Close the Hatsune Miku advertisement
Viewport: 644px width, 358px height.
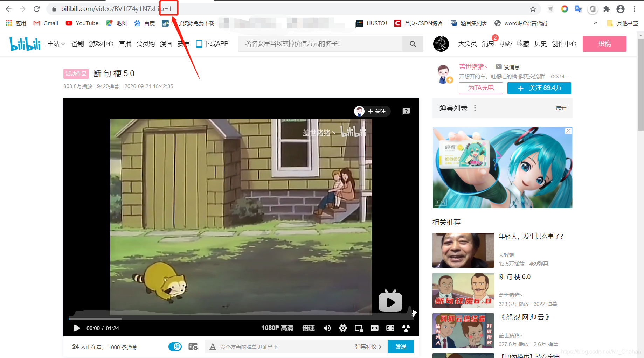coord(568,131)
